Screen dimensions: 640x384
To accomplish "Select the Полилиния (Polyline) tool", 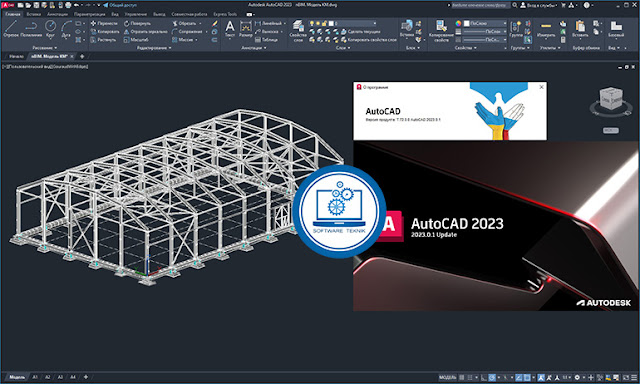I will click(x=31, y=29).
